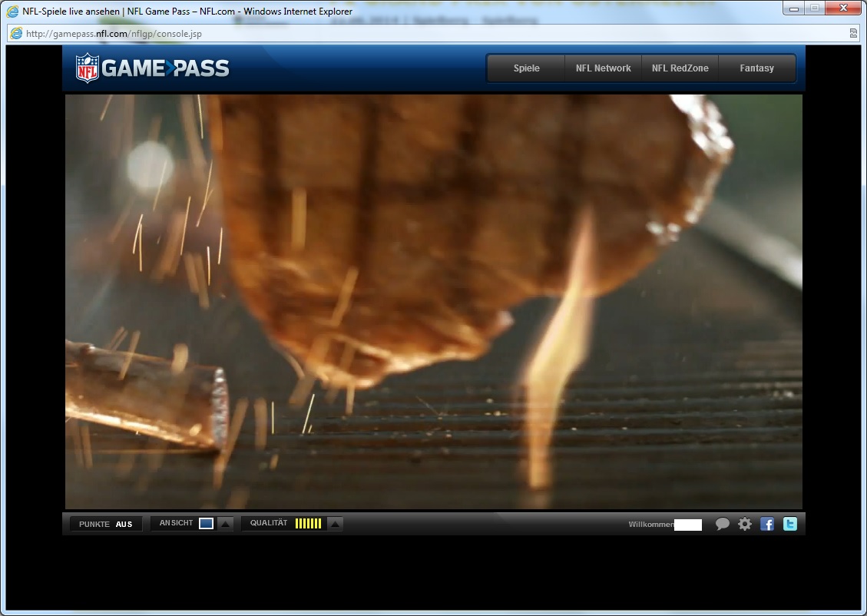
Task: Expand the Qualität options arrow
Action: tap(335, 524)
